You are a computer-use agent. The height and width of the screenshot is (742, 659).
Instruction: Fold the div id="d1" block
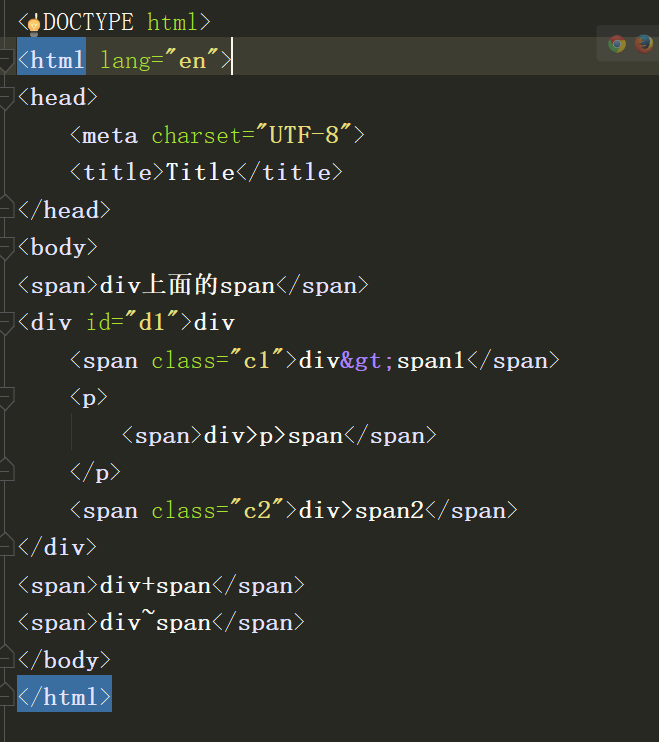tap(6, 323)
